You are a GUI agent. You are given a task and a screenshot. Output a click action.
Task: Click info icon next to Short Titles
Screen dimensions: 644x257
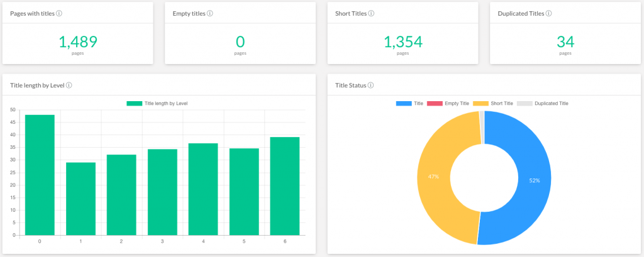pos(371,14)
